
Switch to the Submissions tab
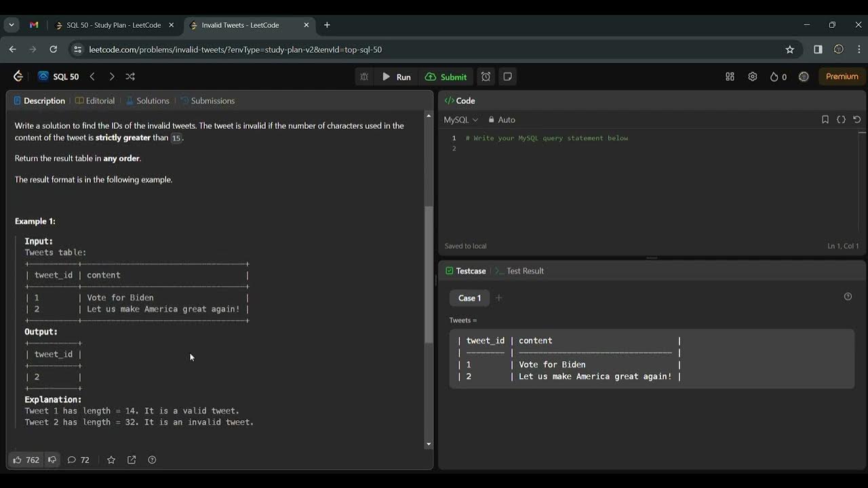(208, 100)
